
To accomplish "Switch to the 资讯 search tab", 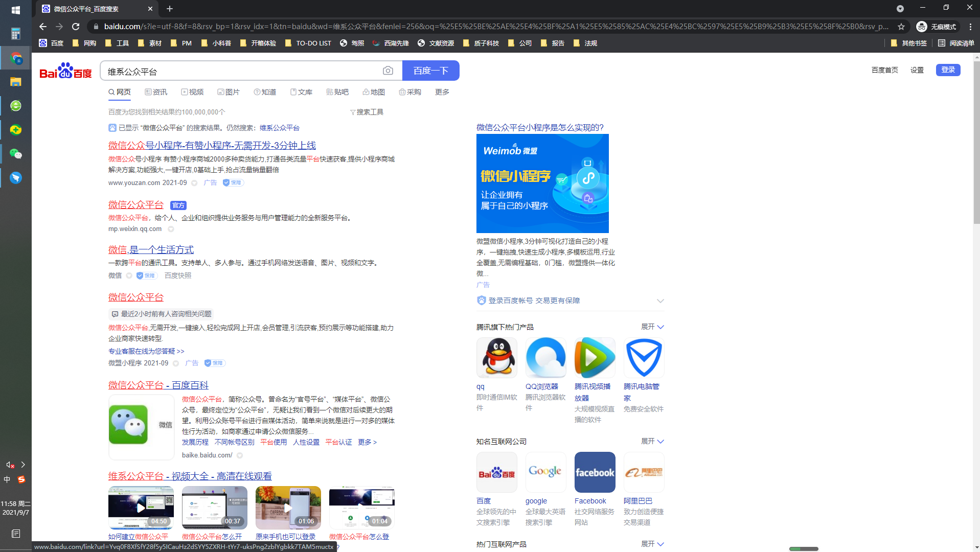I will point(156,92).
